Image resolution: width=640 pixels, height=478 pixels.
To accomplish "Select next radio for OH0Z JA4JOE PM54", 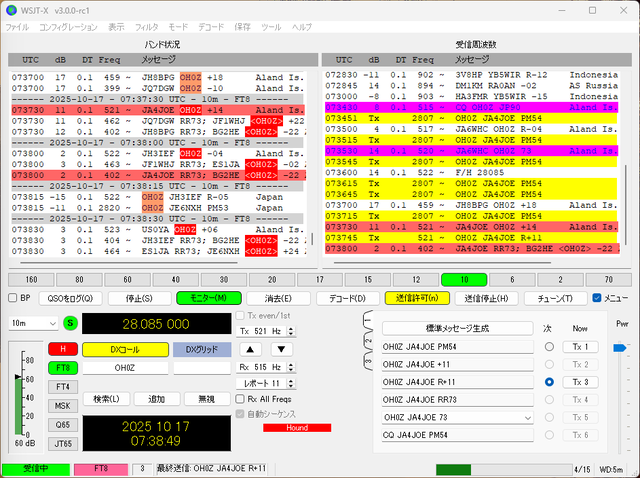I will 549,347.
